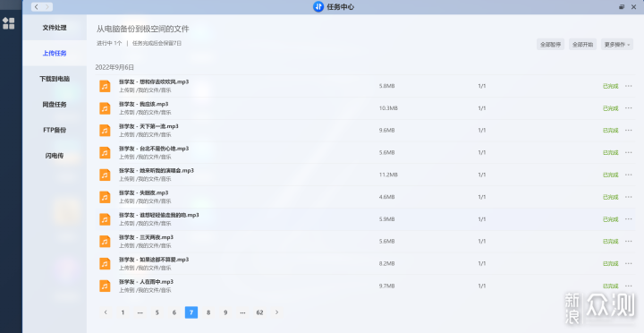
Task: Open the three-dot menu for 她来听我的演唱会.mp3
Action: 629,175
